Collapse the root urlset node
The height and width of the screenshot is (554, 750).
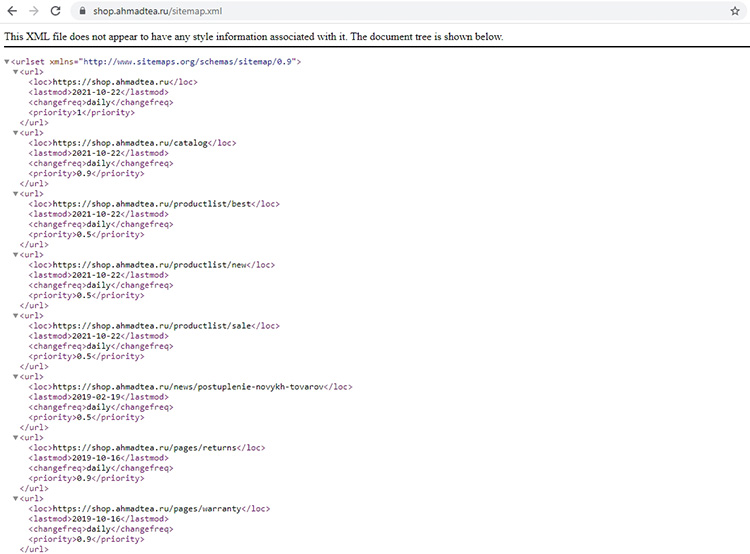(7, 62)
